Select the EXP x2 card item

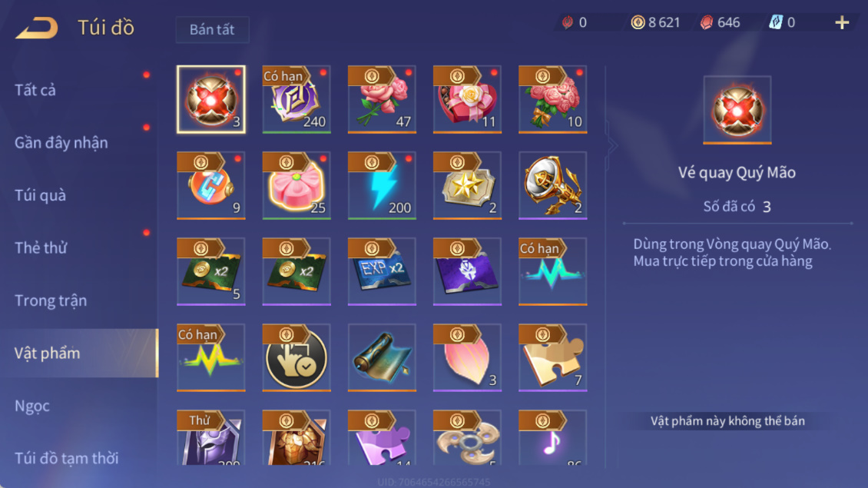coord(382,271)
